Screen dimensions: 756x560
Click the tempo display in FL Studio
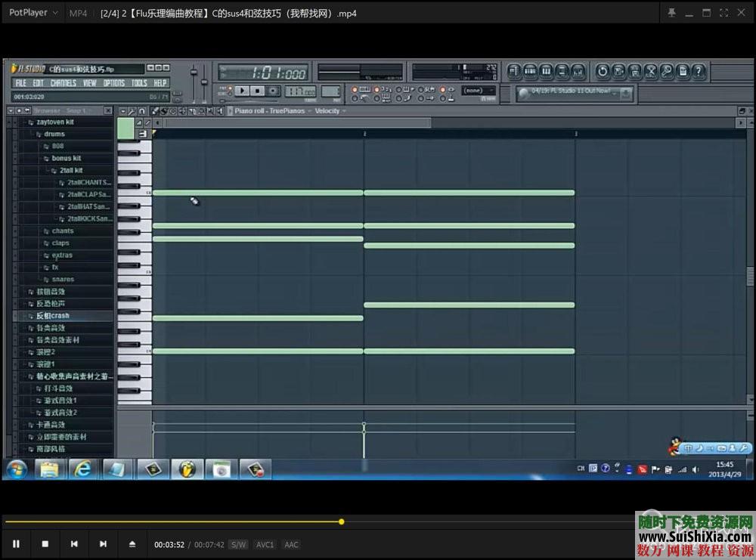(300, 91)
